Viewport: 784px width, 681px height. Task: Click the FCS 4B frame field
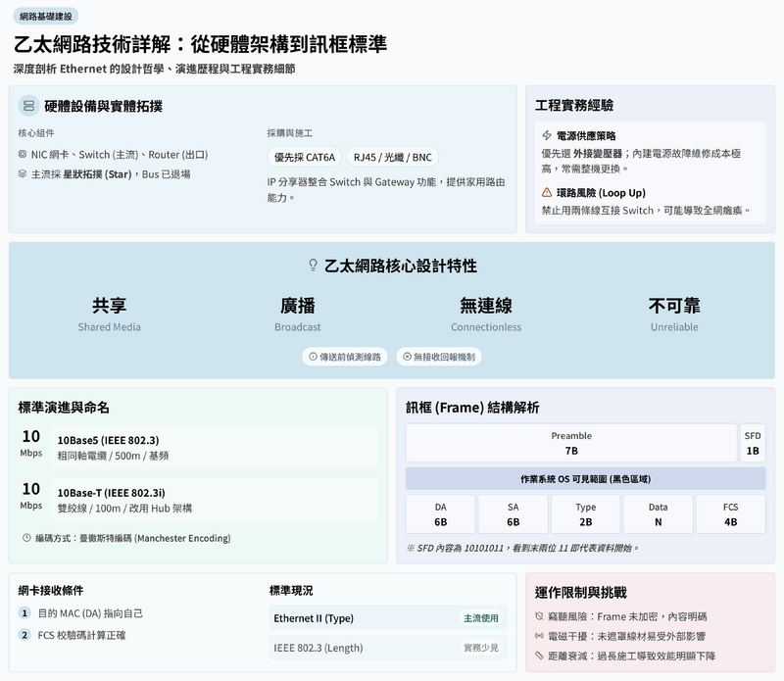coord(730,514)
